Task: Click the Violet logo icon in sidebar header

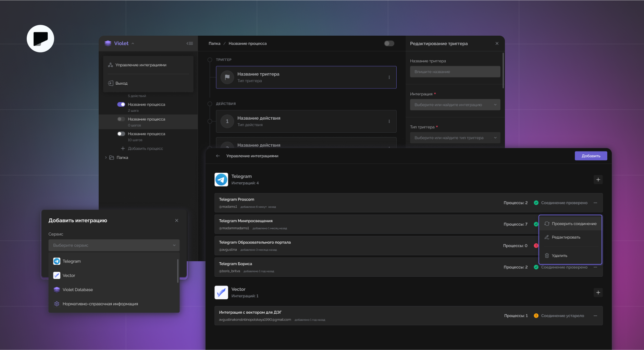Action: (x=108, y=43)
